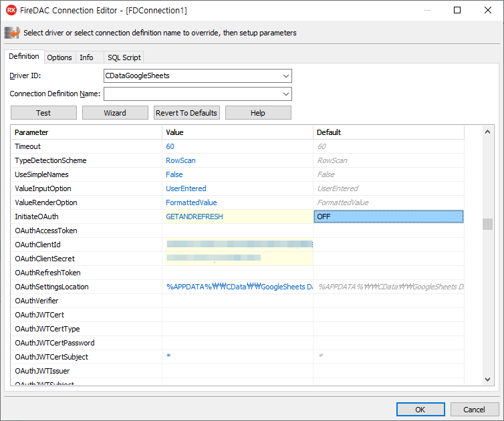This screenshot has width=504, height=421.
Task: Click the highlighted OFF default cell
Action: pyautogui.click(x=388, y=217)
